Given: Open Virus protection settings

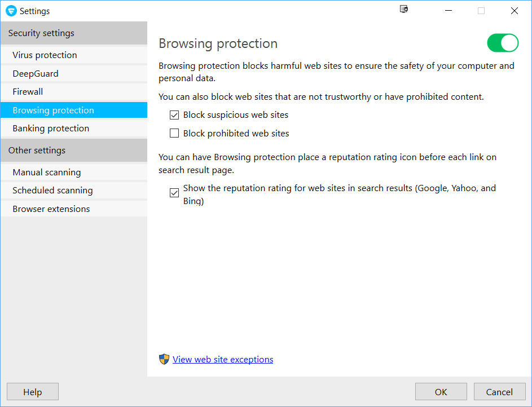Looking at the screenshot, I should (45, 55).
